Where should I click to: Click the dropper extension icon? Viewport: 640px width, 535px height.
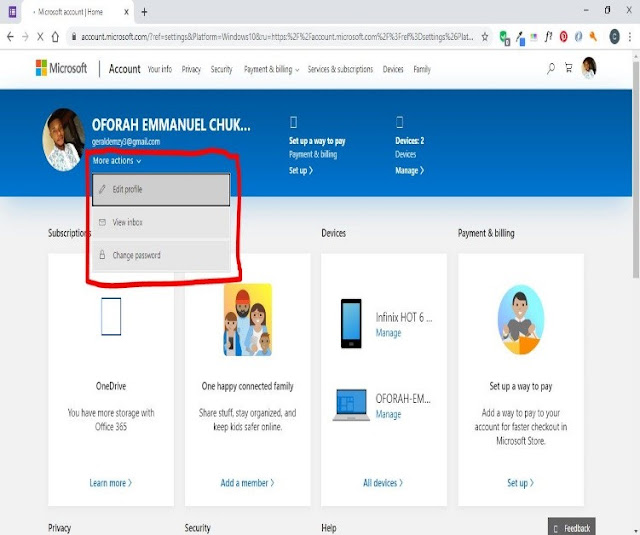520,38
